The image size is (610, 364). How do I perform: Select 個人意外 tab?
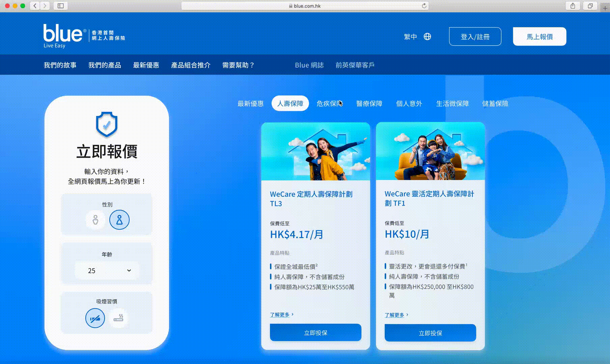pos(409,103)
